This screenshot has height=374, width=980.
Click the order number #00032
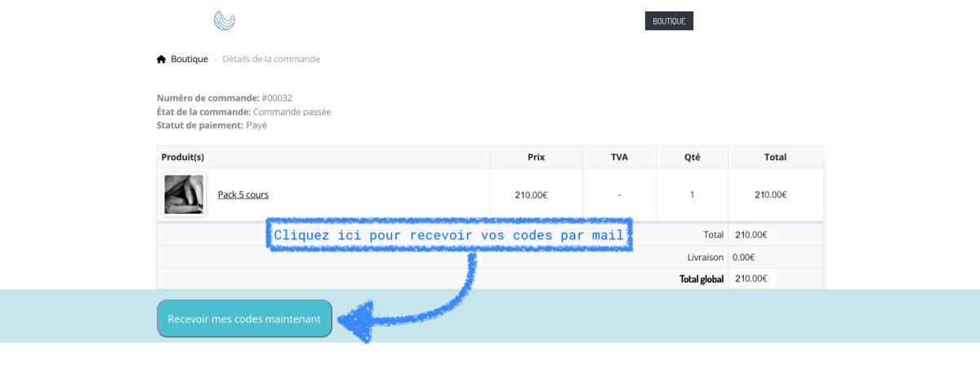click(276, 98)
